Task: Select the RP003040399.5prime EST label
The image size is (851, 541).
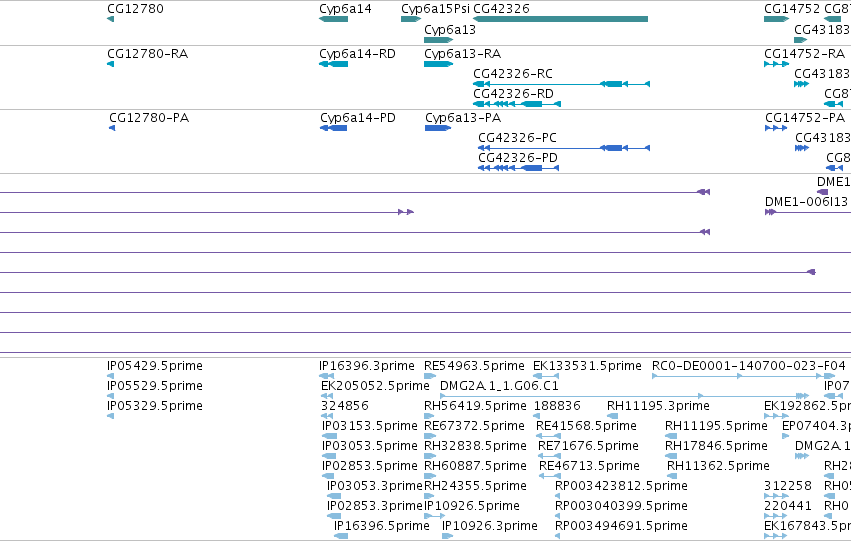Action: (x=621, y=506)
